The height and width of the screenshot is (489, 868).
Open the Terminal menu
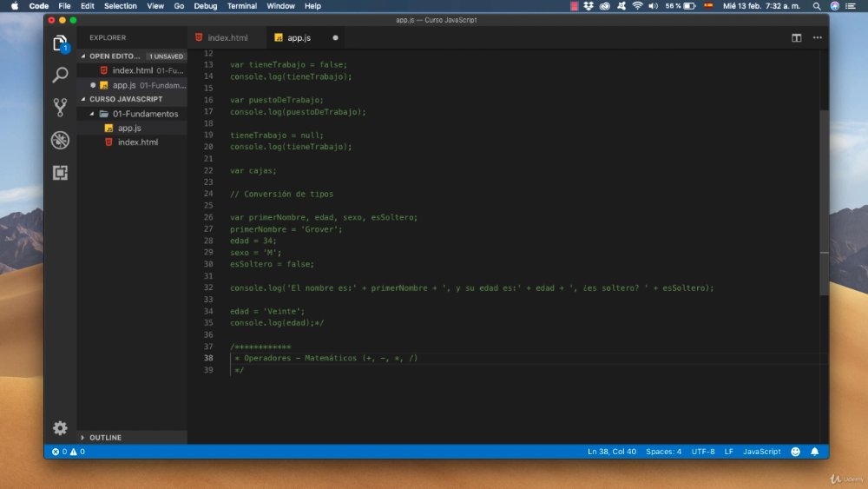[242, 6]
